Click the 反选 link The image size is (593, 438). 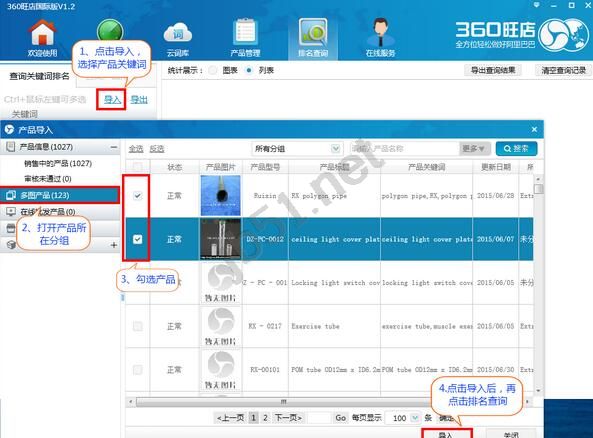click(157, 149)
